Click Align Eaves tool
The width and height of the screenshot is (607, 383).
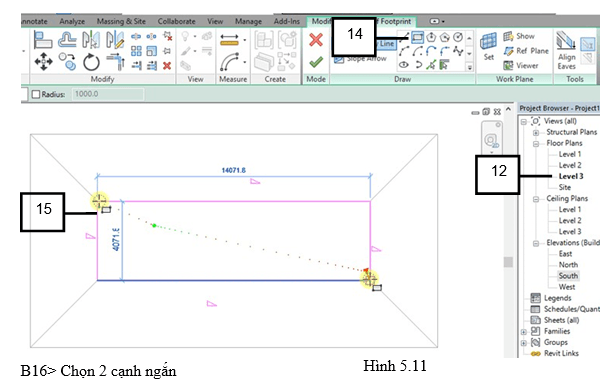pyautogui.click(x=566, y=51)
